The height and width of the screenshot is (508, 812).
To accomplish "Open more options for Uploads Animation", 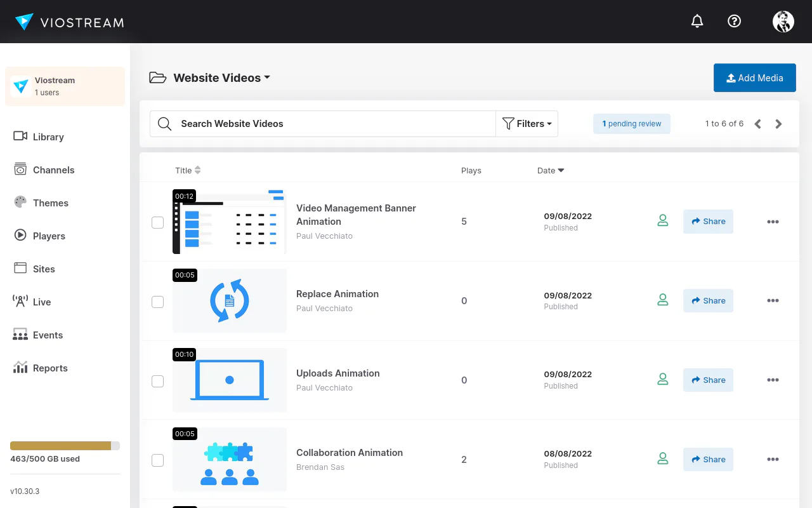I will [773, 380].
